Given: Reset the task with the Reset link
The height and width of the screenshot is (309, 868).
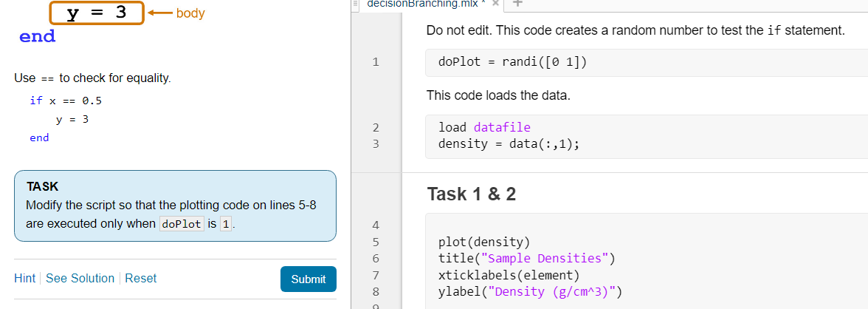Looking at the screenshot, I should [x=140, y=278].
